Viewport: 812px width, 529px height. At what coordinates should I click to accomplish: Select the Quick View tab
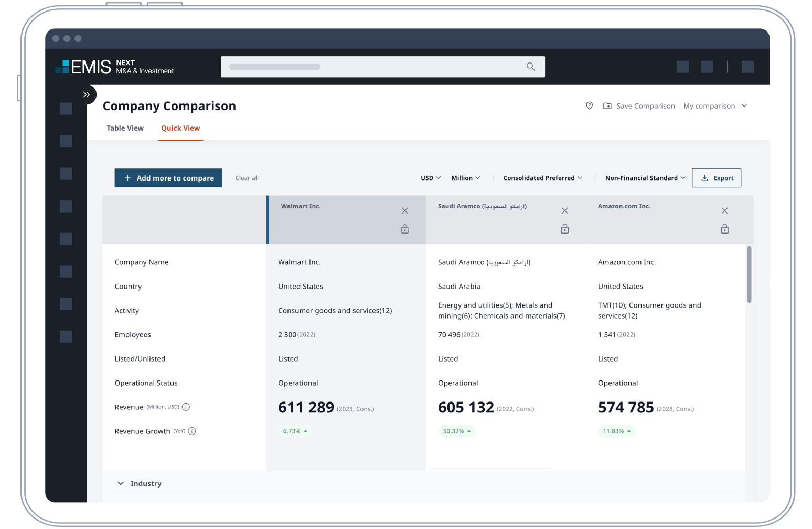click(180, 128)
